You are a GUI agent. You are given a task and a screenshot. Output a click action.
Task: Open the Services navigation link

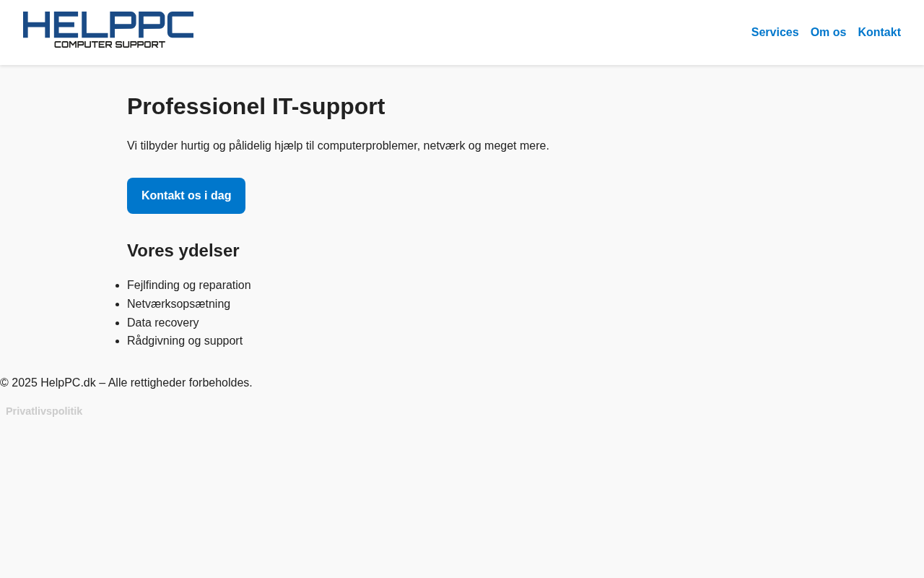pos(775,33)
